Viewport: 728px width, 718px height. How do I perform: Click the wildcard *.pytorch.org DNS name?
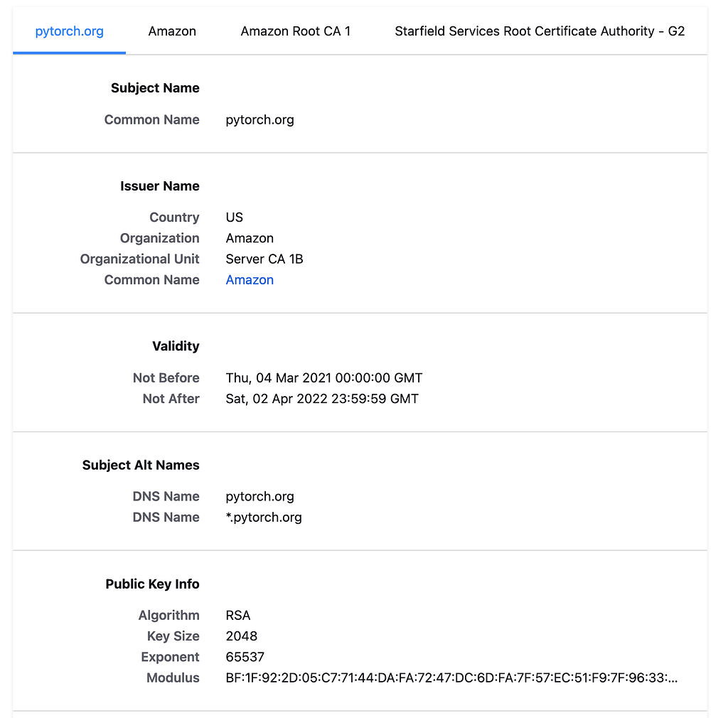264,518
